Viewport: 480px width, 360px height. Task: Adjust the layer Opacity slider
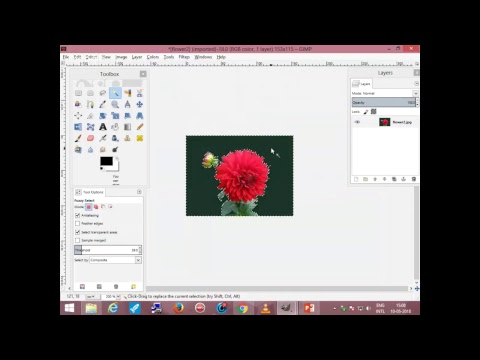pos(384,103)
